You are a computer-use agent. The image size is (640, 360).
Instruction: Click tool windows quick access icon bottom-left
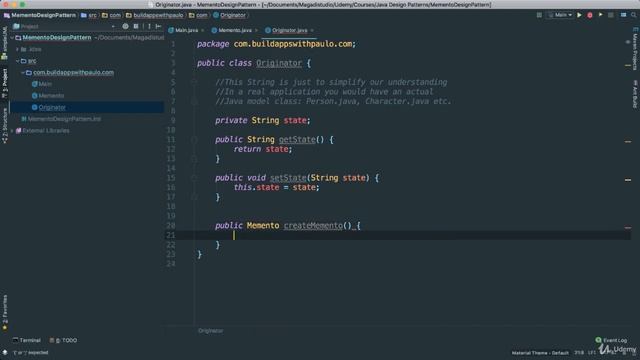click(4, 352)
